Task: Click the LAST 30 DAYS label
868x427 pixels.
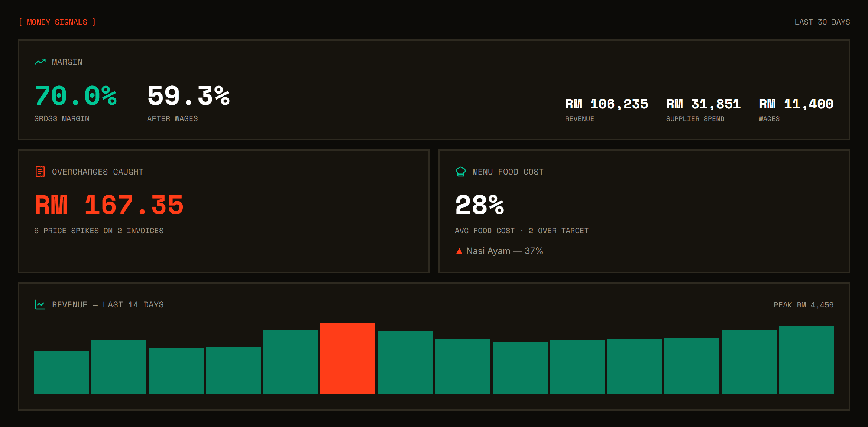Action: pyautogui.click(x=822, y=22)
